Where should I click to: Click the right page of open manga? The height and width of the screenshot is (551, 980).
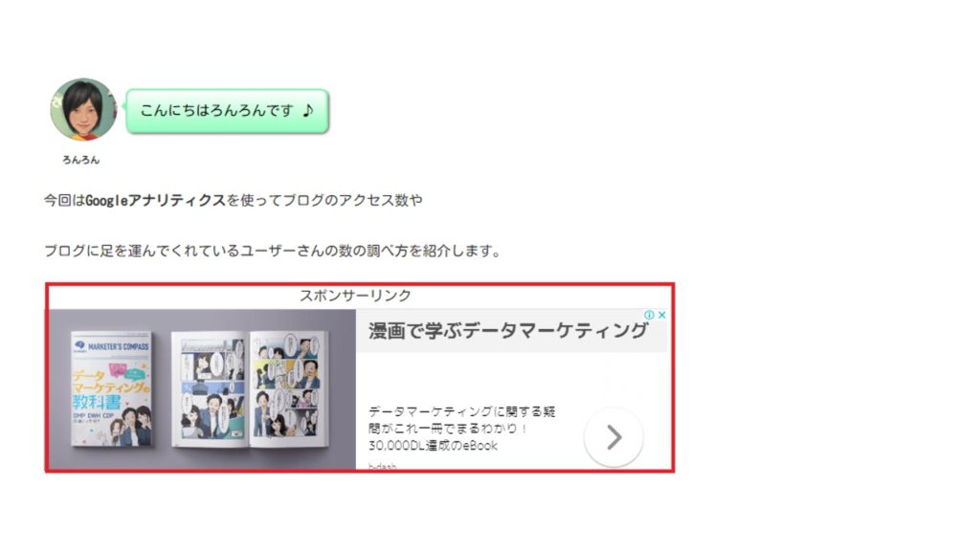(288, 387)
